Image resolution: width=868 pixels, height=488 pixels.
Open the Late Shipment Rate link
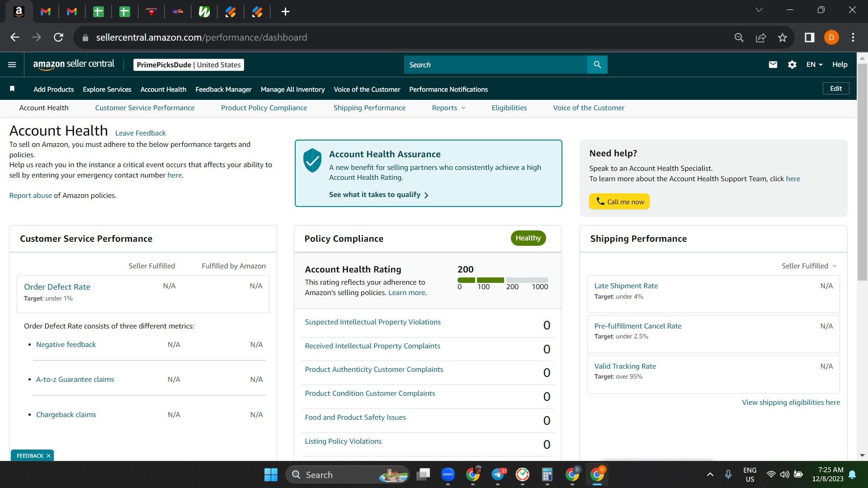click(x=626, y=286)
